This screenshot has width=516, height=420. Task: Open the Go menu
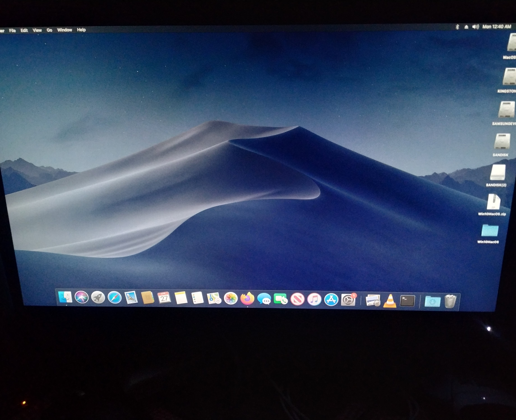tap(49, 30)
